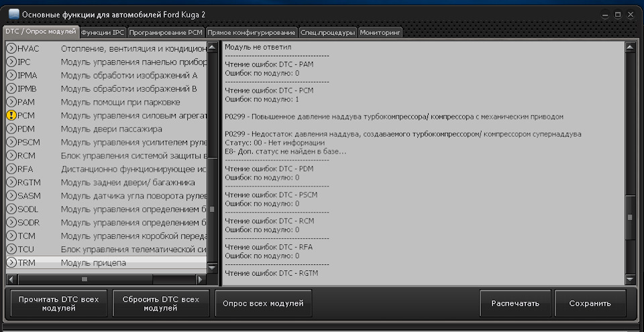Select Модуль обработки изображений A text
644x332 pixels.
(x=129, y=75)
